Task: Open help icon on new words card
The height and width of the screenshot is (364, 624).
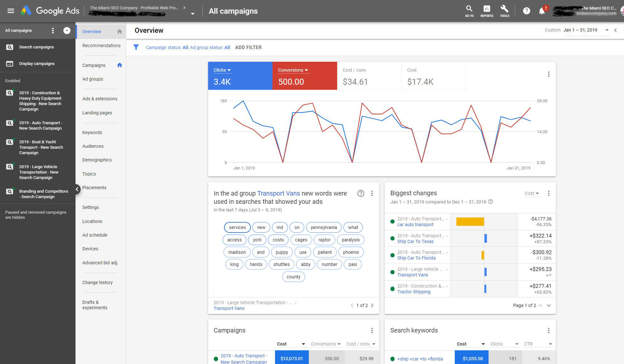Action: [361, 193]
